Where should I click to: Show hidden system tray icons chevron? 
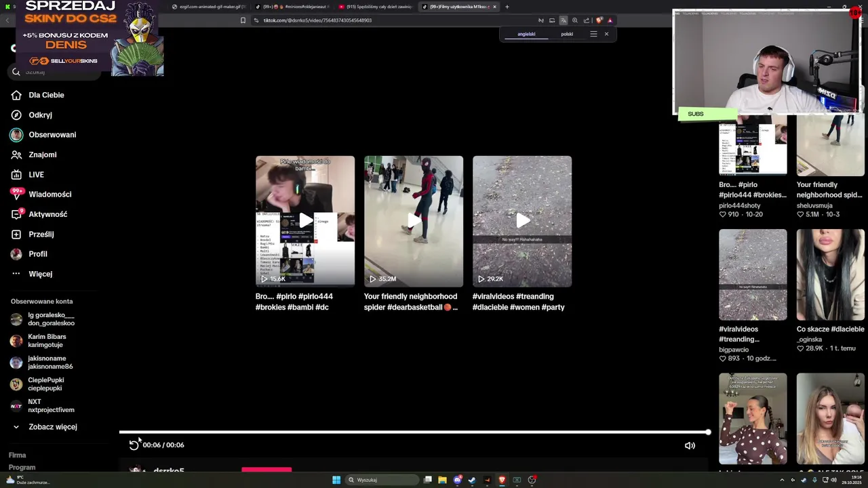coord(782,480)
